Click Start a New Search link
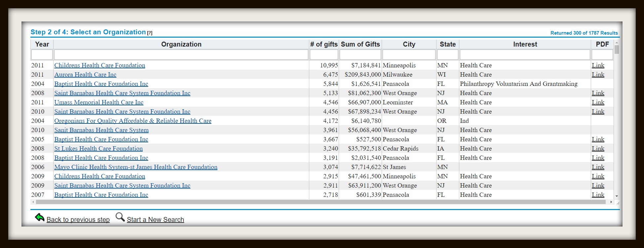This screenshot has width=644, height=248. tap(155, 220)
